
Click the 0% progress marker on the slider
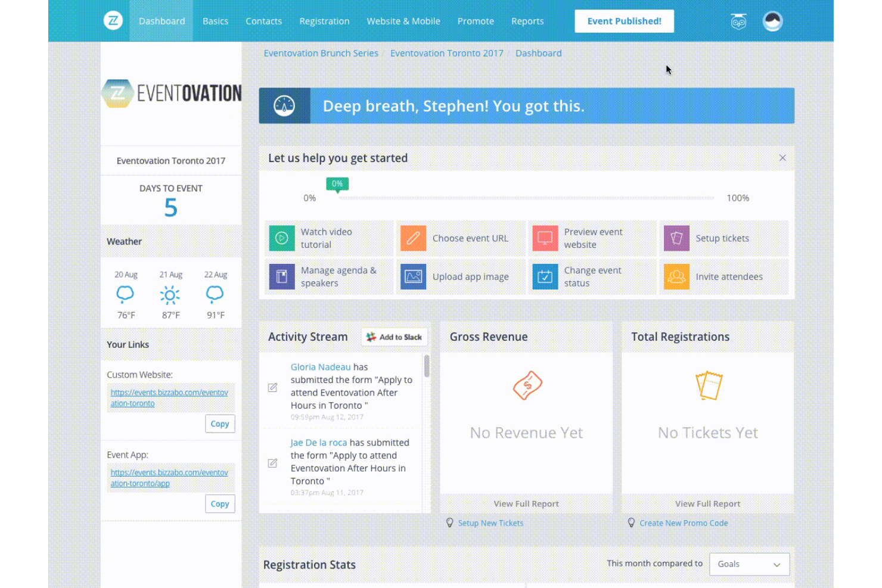[x=337, y=184]
